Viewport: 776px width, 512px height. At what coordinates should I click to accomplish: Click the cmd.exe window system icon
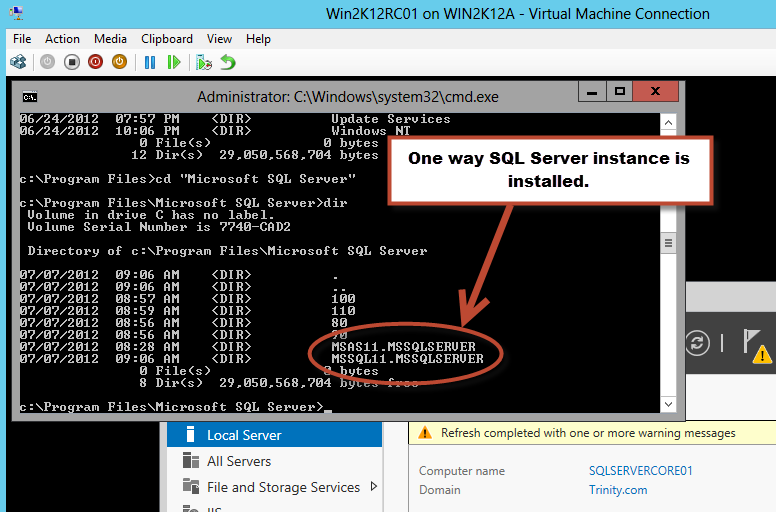point(30,97)
